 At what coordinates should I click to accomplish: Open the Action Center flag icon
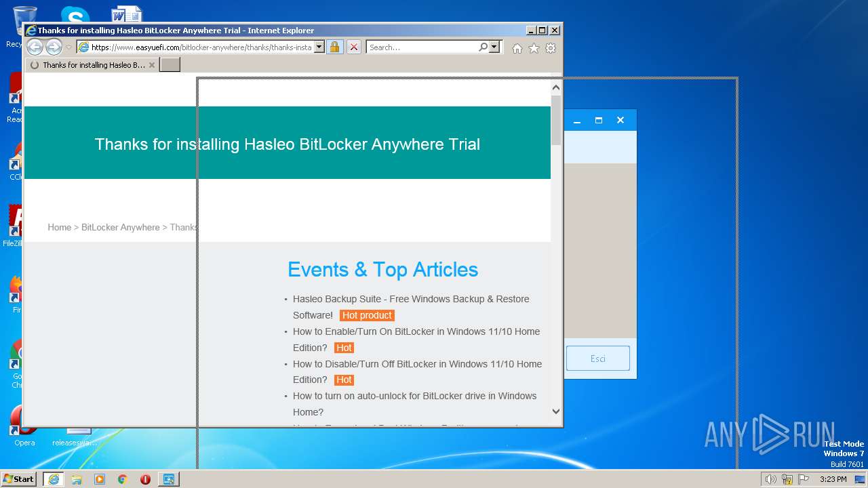click(804, 479)
